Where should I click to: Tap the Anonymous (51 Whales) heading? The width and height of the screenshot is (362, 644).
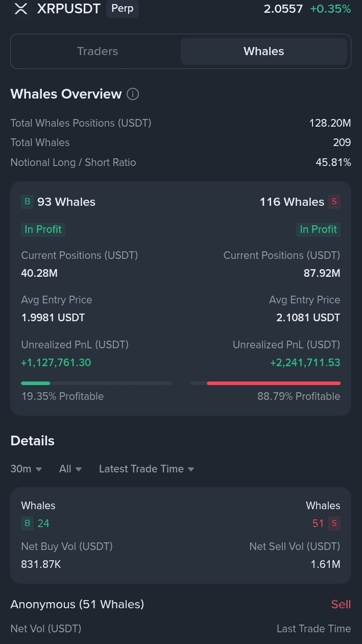coord(77,604)
